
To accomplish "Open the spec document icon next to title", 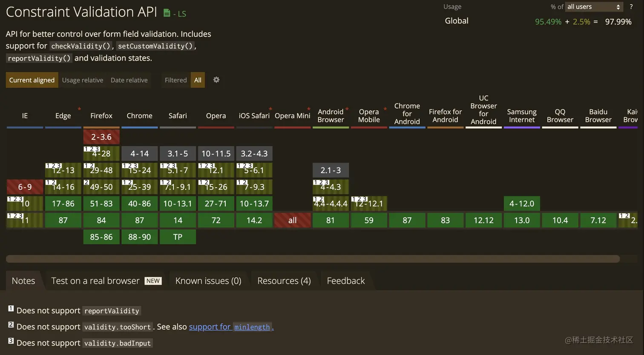I will (167, 13).
